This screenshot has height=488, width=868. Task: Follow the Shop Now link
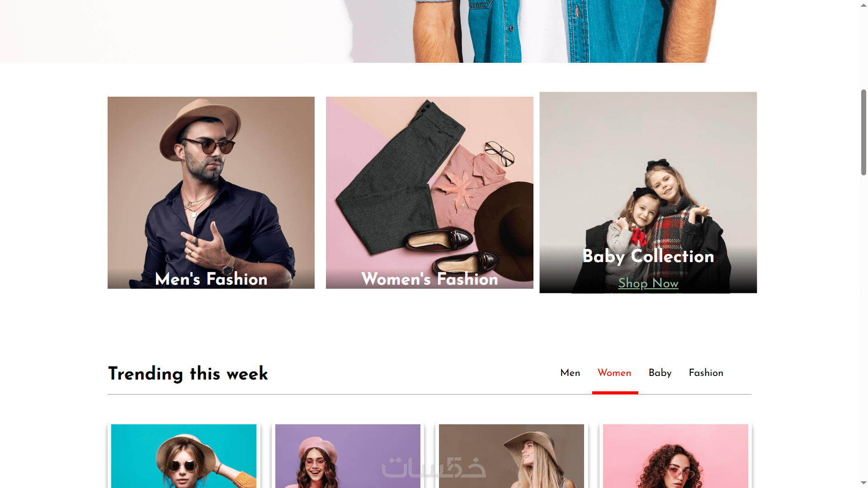point(648,283)
